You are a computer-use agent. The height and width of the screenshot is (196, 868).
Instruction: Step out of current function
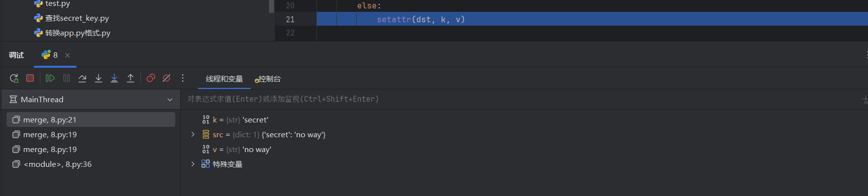[131, 78]
